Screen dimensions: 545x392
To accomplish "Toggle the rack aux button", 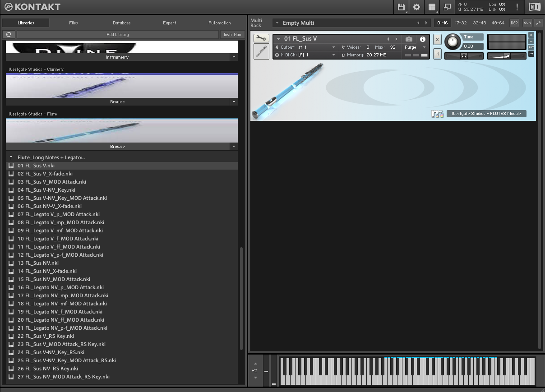I will point(527,23).
